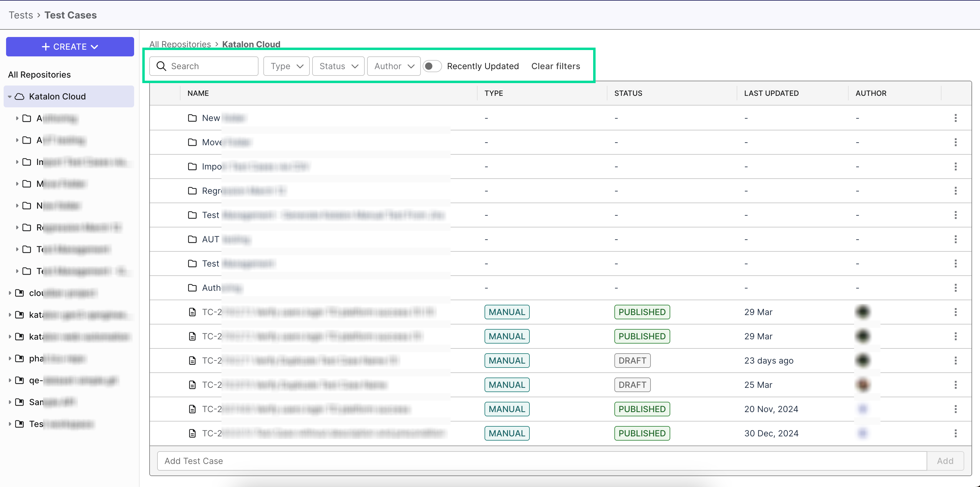
Task: Click the author avatar in the 25 Mar row
Action: point(863,385)
